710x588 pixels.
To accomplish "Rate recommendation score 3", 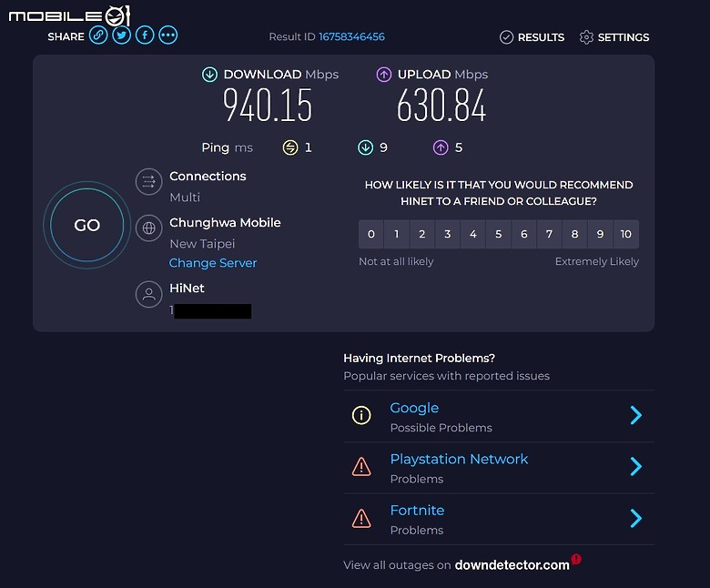I will [447, 234].
